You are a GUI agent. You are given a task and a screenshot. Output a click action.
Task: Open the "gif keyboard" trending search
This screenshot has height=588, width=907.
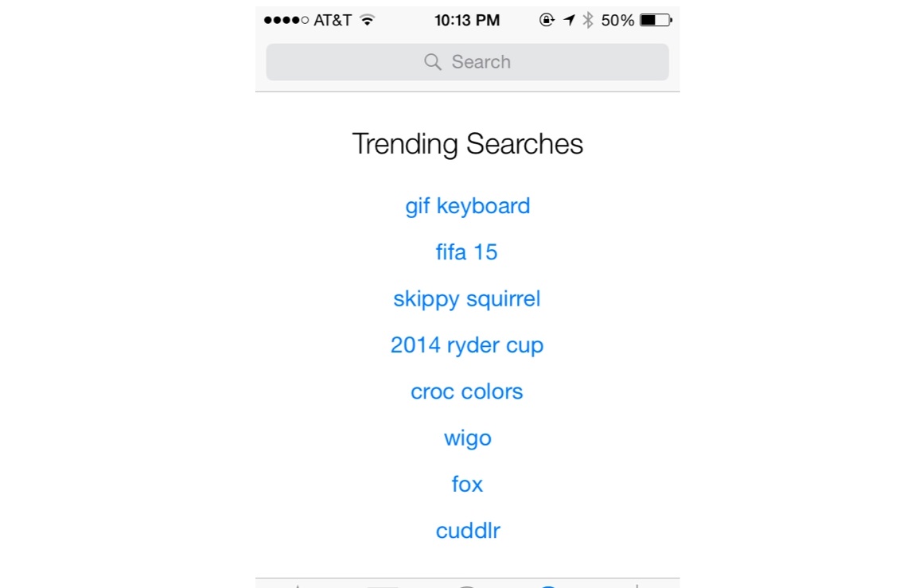[467, 206]
